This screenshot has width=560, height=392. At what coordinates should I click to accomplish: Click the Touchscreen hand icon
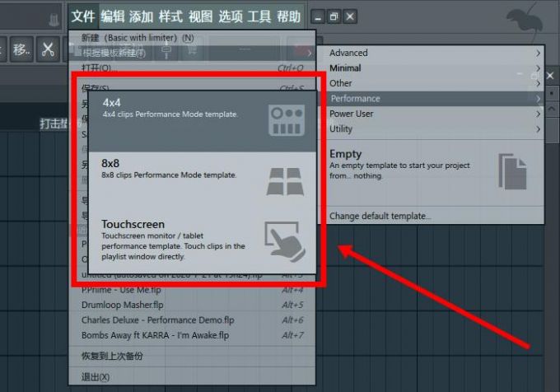(x=285, y=241)
